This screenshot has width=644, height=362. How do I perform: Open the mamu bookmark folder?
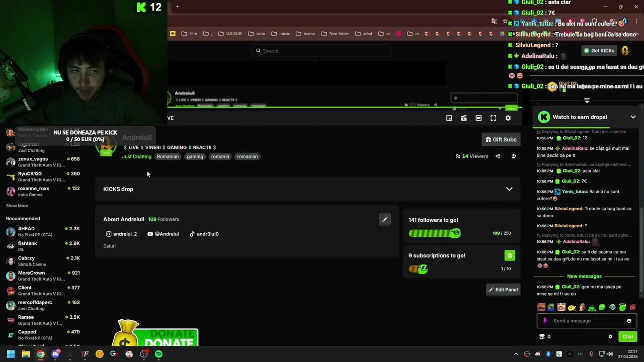(305, 34)
